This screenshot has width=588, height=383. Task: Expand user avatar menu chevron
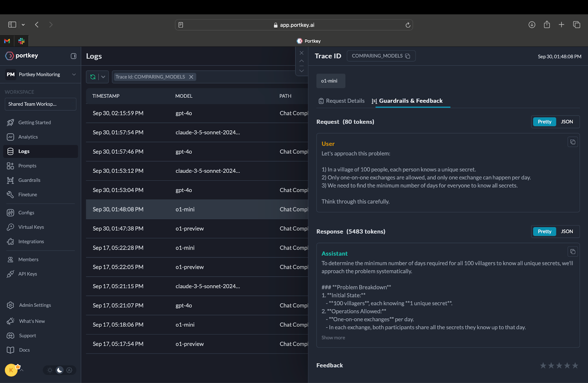[22, 370]
